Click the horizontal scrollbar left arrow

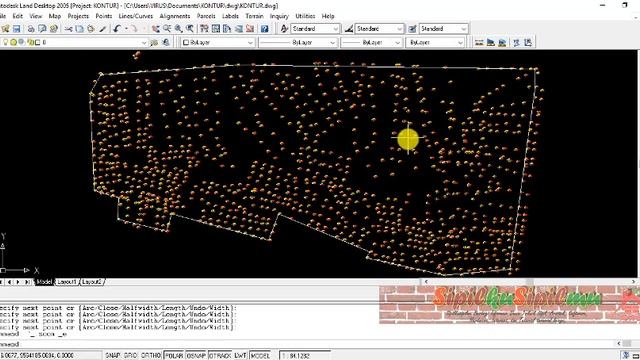coord(426,282)
